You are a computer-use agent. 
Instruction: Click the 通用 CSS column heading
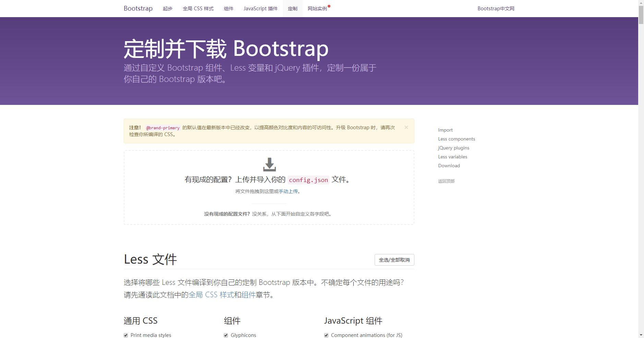[x=141, y=321]
